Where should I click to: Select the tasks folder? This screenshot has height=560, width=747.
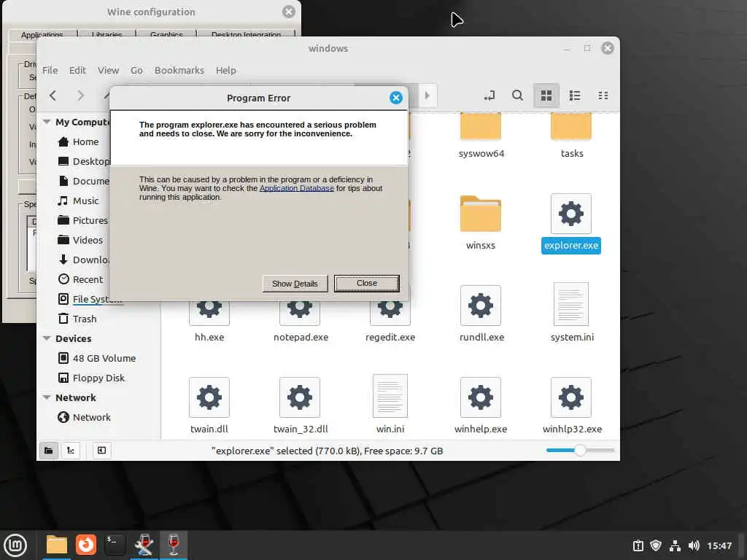point(571,136)
